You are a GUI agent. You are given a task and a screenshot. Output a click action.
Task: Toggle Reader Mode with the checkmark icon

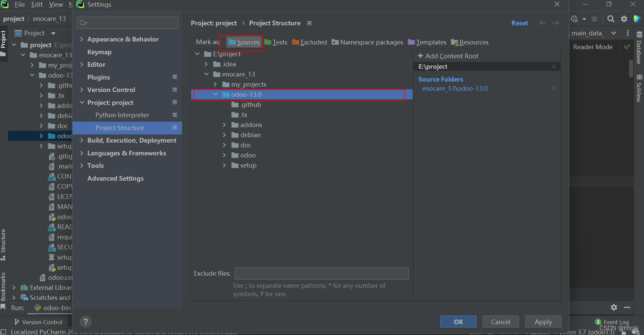coord(627,47)
